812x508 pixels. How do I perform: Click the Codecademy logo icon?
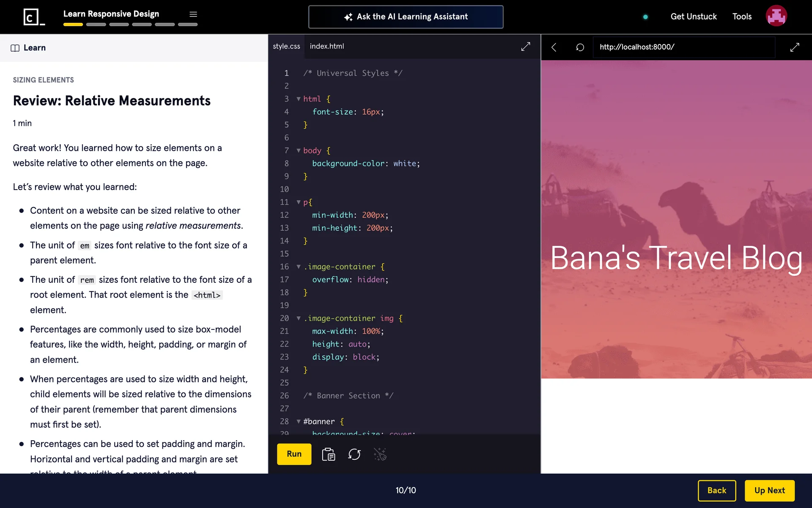click(x=34, y=17)
